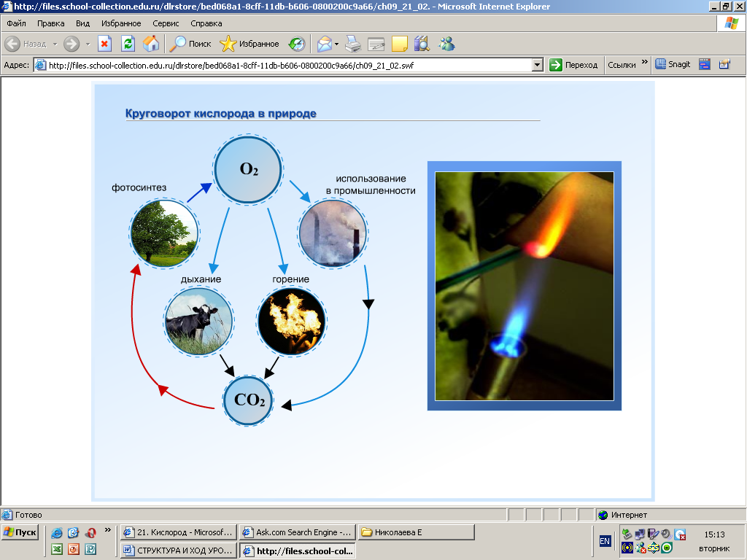Expand the Links (Ссылки) chevron
Screen dimensions: 747x560
644,64
